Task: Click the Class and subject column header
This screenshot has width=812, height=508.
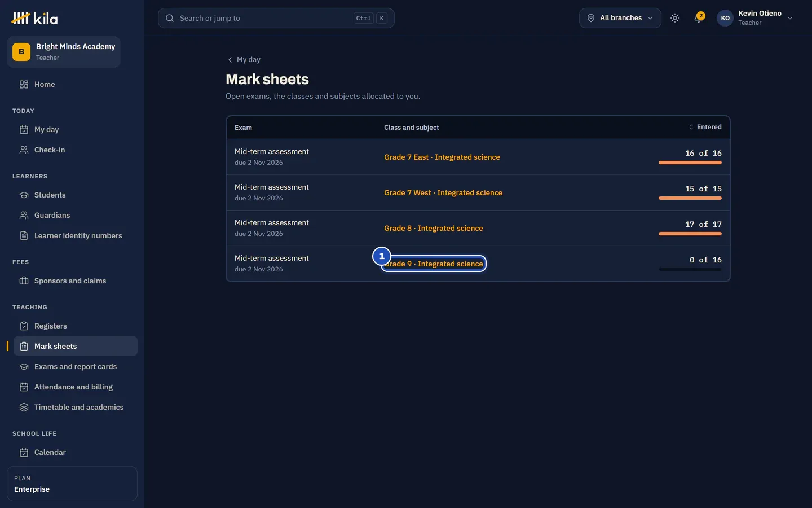Action: [412, 128]
